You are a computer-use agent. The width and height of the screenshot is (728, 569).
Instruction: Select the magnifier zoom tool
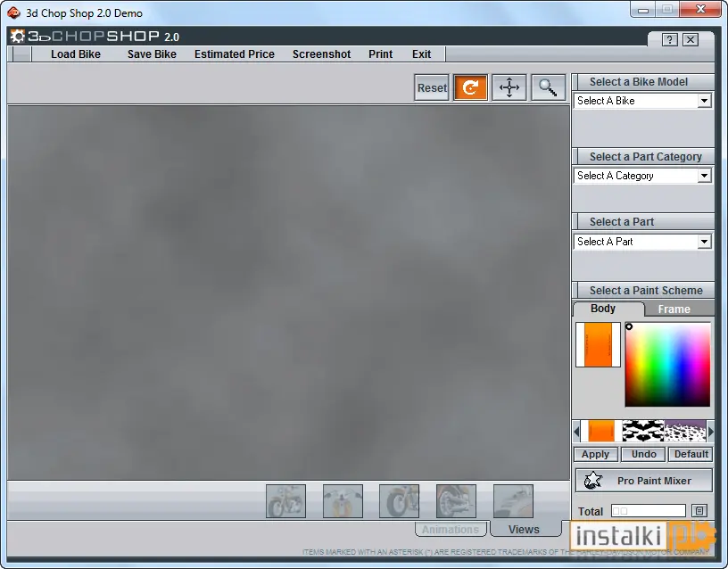(548, 87)
